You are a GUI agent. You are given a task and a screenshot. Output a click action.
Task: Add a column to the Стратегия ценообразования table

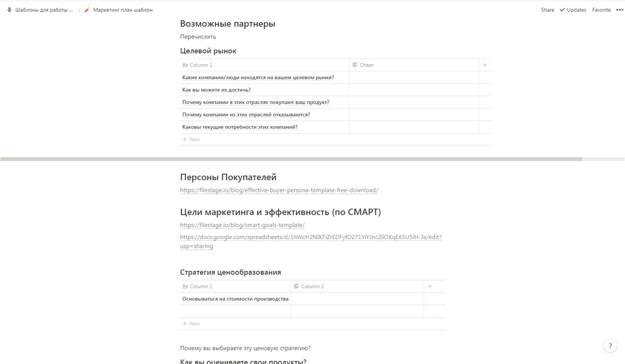[430, 286]
